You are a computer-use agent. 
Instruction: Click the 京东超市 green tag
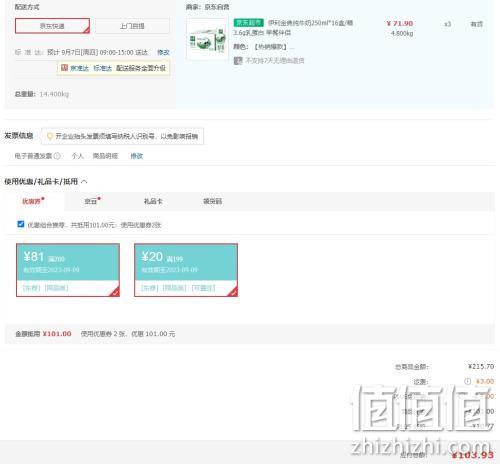[x=249, y=23]
